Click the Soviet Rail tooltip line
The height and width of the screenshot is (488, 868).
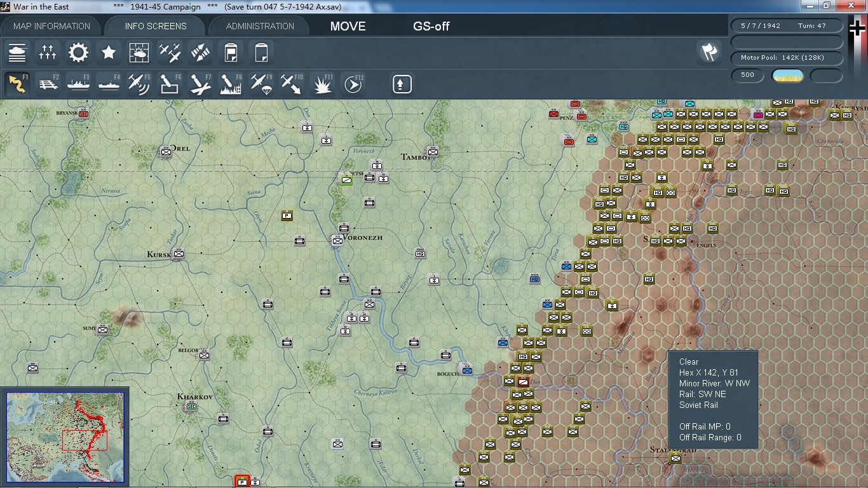point(698,405)
